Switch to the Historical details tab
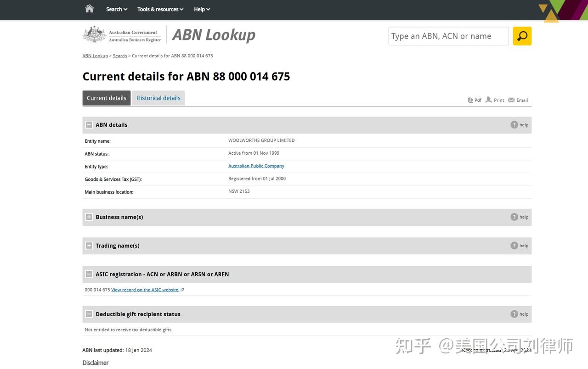Image resolution: width=588 pixels, height=369 pixels. (158, 98)
